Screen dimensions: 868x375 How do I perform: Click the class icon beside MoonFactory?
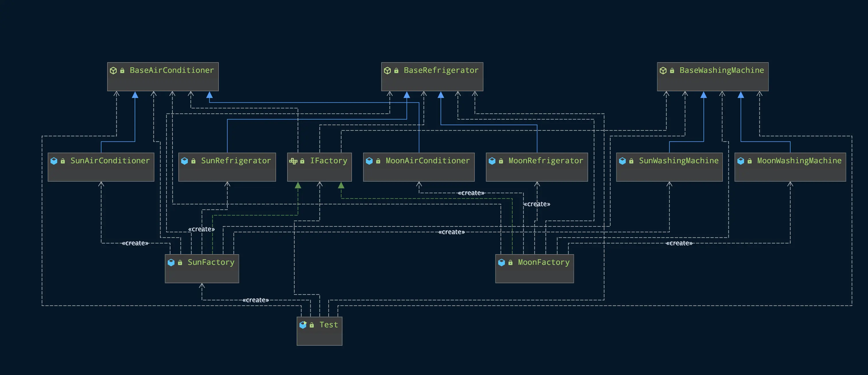pos(501,263)
